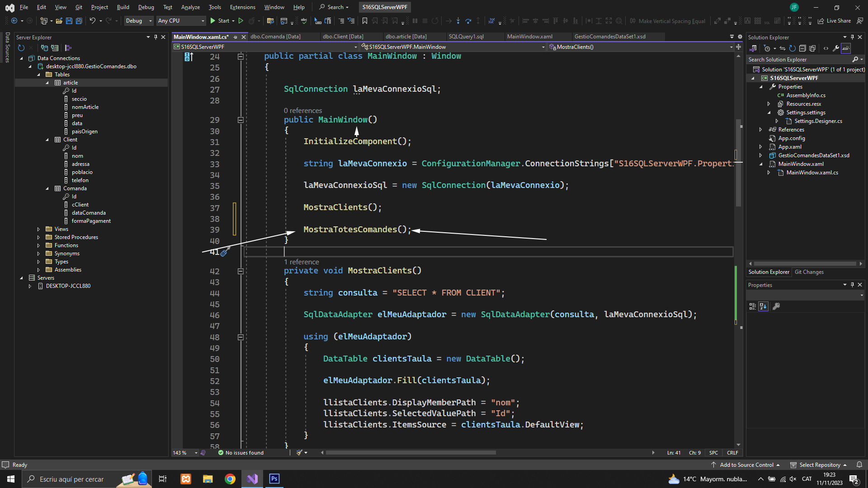868x488 pixels.
Task: Click Connect to Database icon in Server Explorer
Action: click(44, 48)
